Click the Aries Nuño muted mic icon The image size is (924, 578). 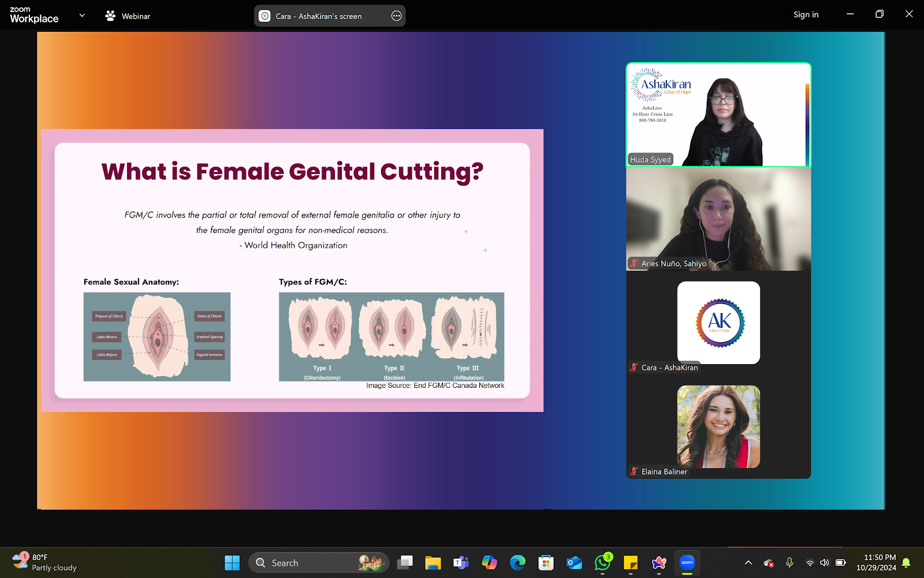coord(634,263)
